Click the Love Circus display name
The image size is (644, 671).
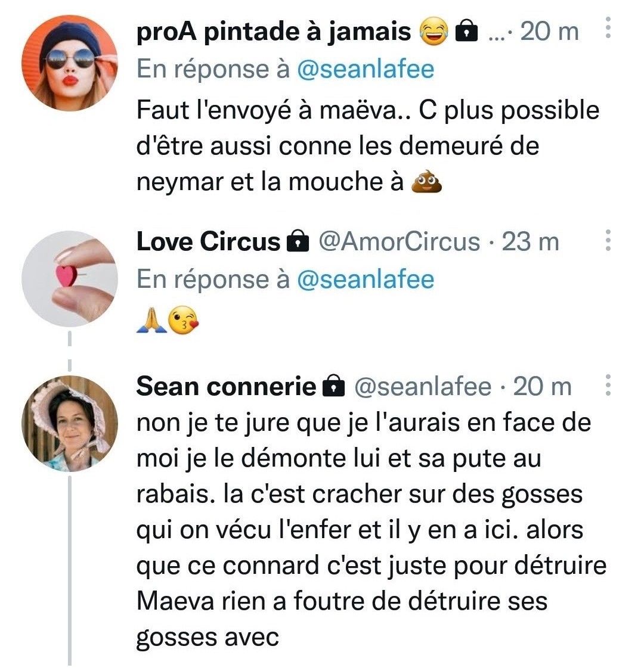208,241
